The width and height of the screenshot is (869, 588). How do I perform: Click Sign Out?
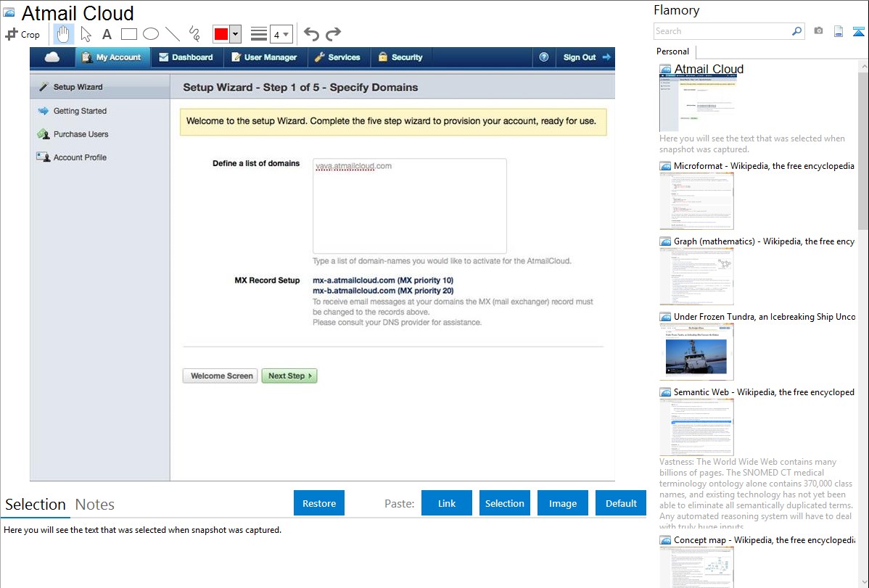point(586,57)
